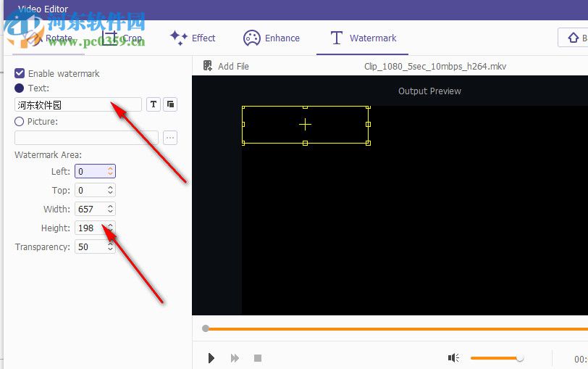Screen dimensions: 588x369
Task: Select the Text watermark radio button
Action: (19, 88)
